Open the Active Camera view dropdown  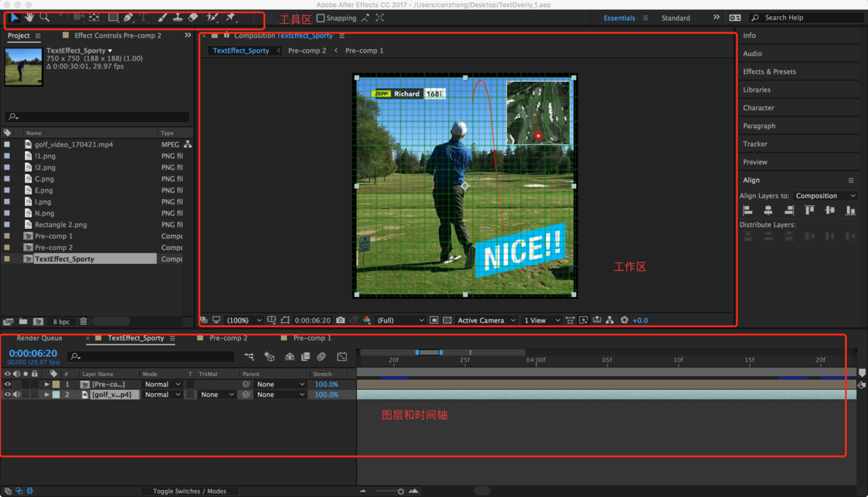tap(486, 320)
